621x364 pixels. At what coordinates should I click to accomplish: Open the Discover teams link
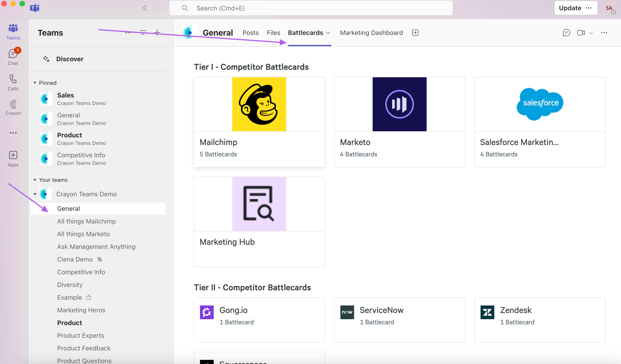click(x=70, y=59)
